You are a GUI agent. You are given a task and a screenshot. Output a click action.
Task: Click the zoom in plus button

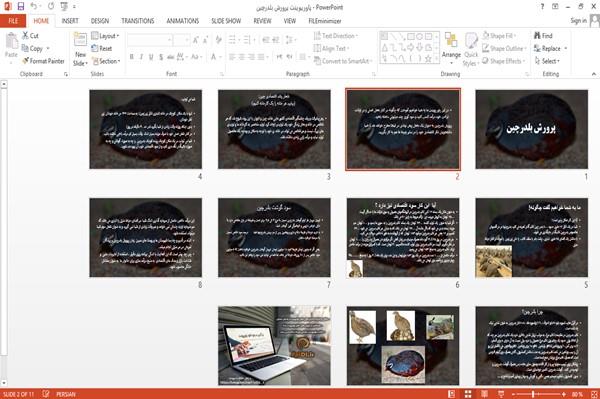(x=564, y=394)
